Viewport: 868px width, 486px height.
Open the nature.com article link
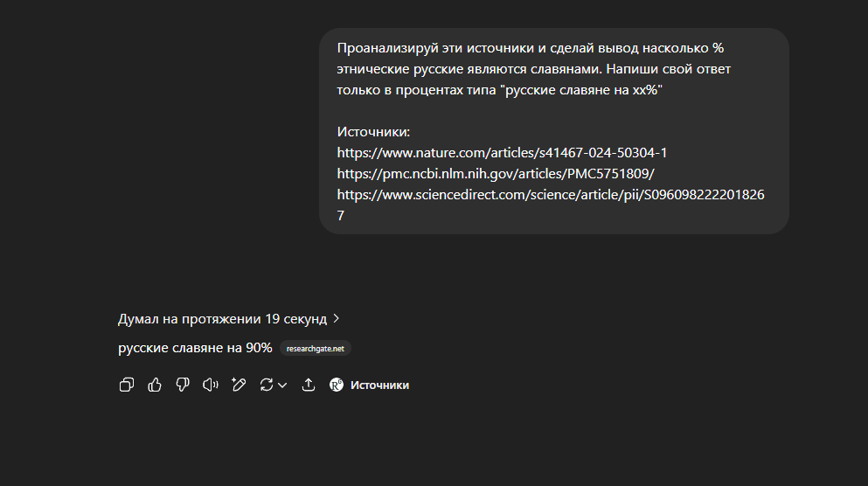pyautogui.click(x=502, y=152)
